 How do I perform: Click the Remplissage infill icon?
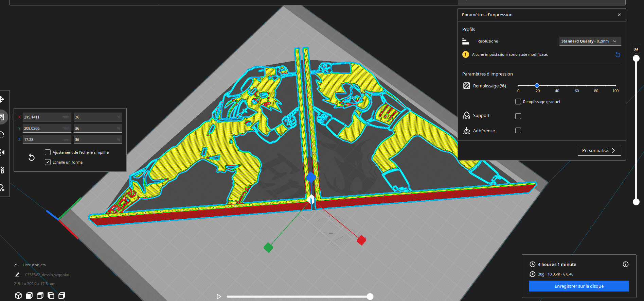pos(467,86)
